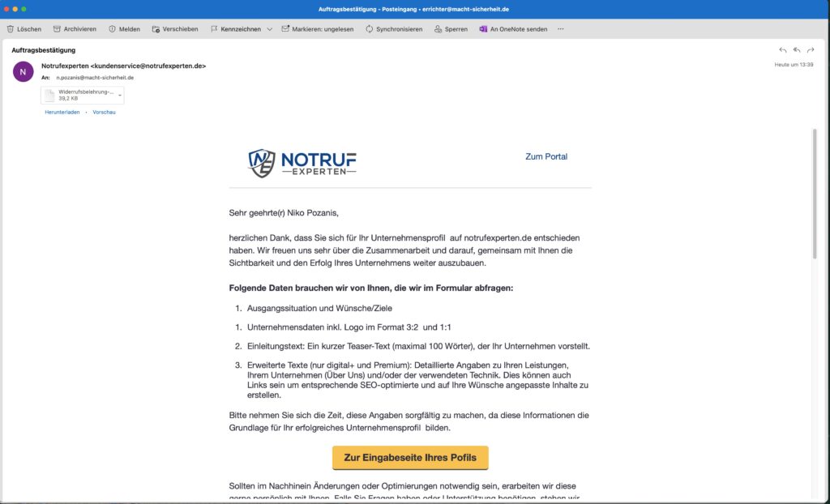Click the Vorschau link to preview attachment
Viewport: 830px width, 504px height.
[105, 113]
